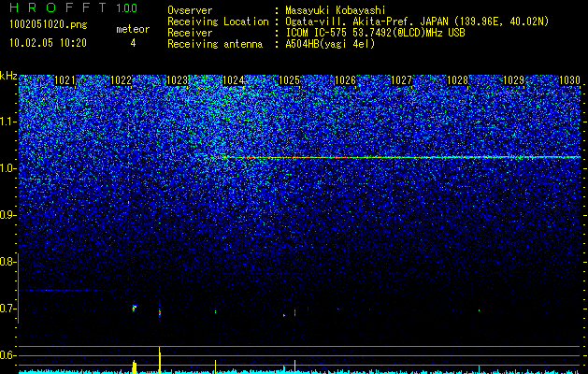Click the 'Receiving antenna' field label
The image size is (588, 374).
point(215,44)
